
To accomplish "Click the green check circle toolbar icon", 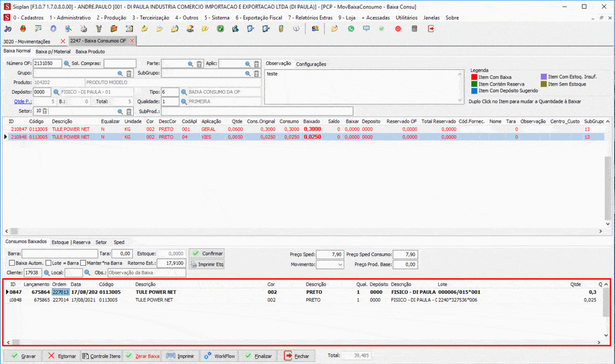I will click(x=220, y=29).
